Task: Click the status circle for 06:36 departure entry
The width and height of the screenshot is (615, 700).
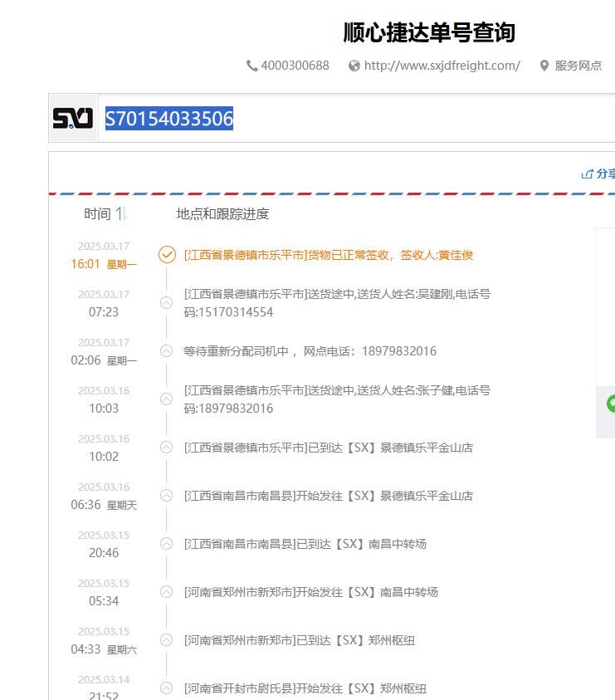Action: coord(167,496)
